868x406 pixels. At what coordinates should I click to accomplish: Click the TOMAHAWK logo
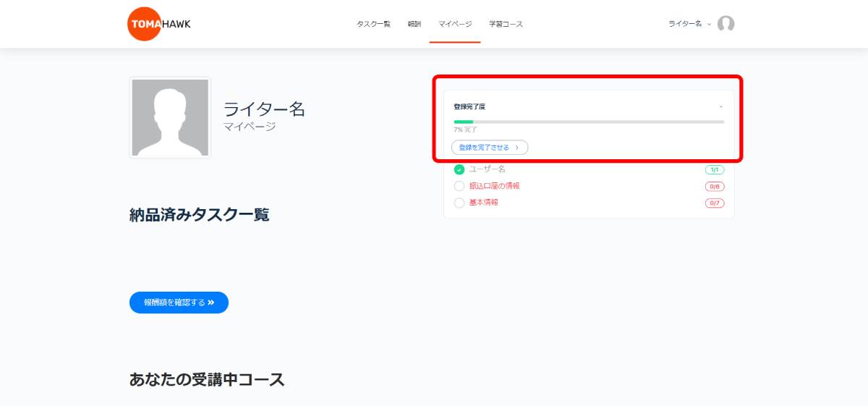click(159, 24)
